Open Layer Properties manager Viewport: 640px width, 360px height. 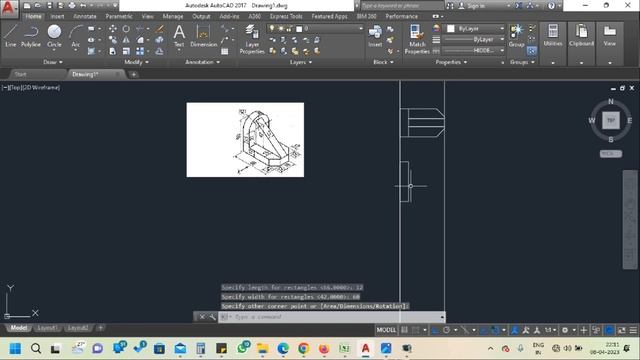click(x=252, y=39)
